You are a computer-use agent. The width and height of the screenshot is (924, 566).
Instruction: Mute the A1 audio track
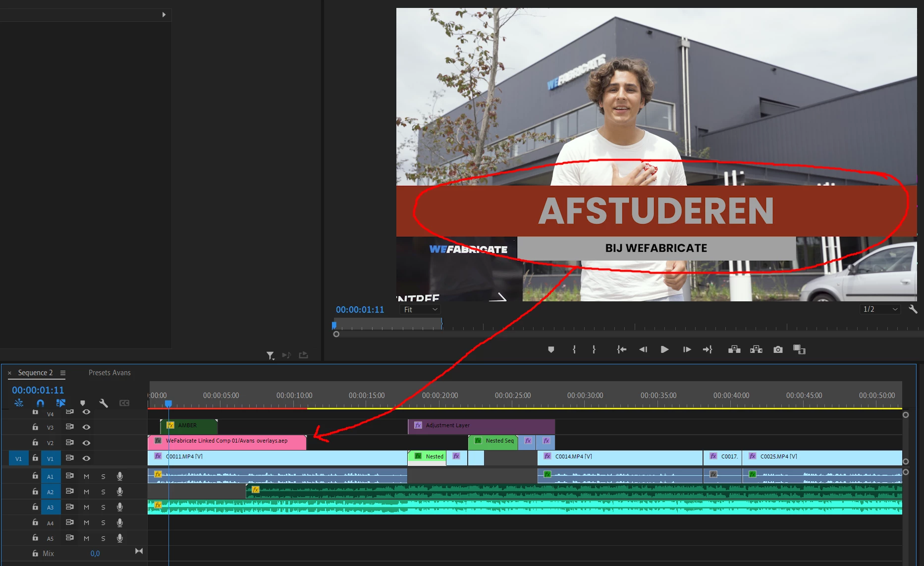tap(86, 476)
